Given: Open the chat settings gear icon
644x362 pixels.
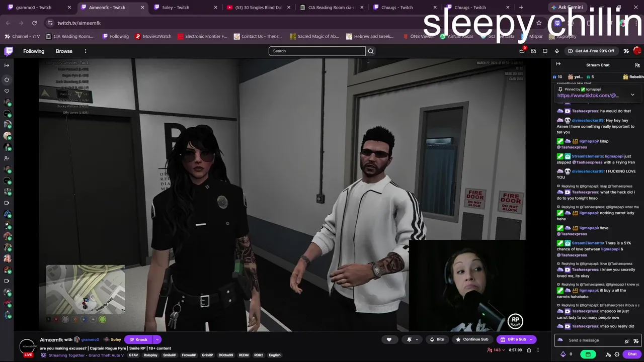Looking at the screenshot, I should point(617,354).
